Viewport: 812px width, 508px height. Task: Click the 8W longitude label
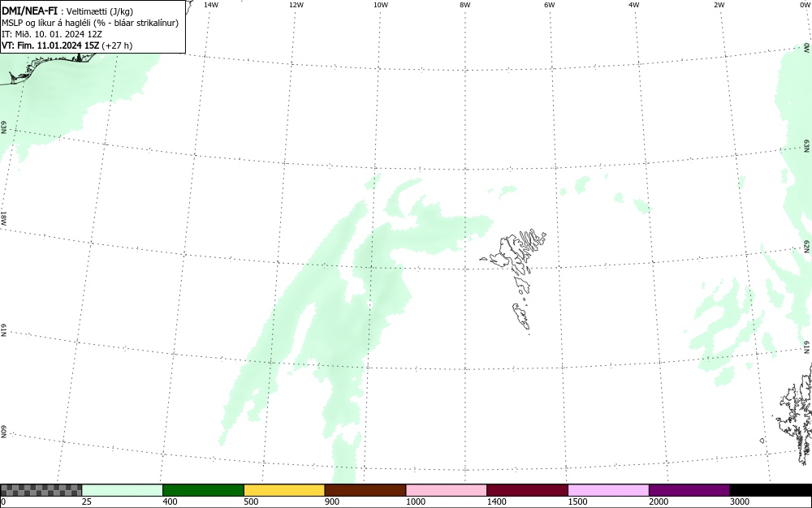point(465,5)
